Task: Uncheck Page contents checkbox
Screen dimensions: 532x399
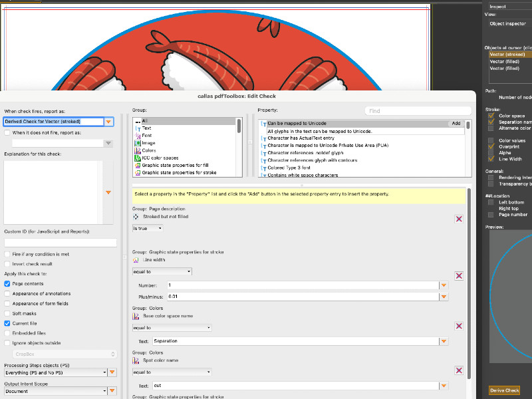Action: coord(7,284)
